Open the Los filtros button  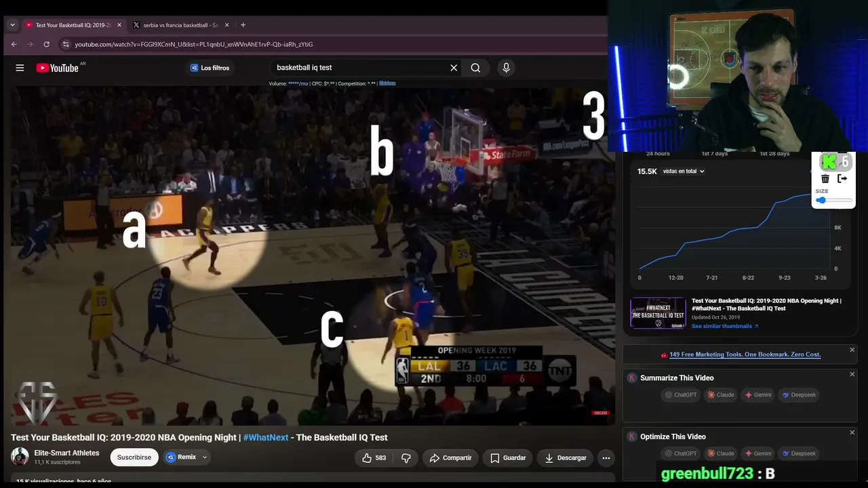click(x=210, y=68)
